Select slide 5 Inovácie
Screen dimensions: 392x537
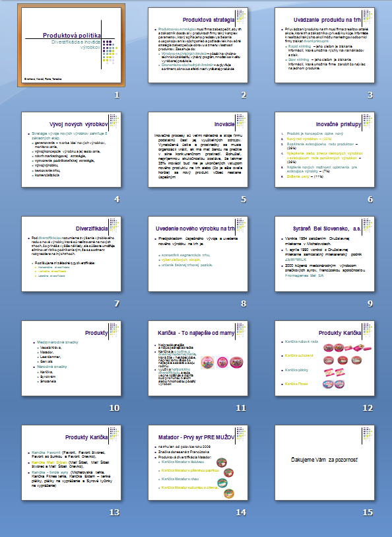click(x=198, y=150)
